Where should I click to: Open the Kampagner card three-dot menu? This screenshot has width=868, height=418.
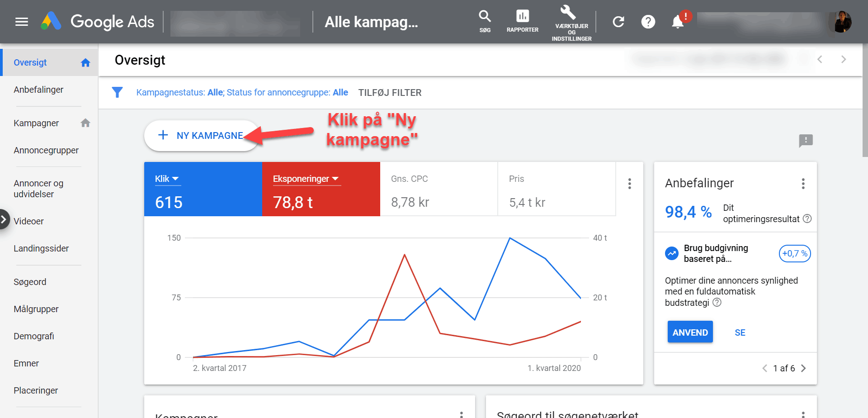[461, 414]
